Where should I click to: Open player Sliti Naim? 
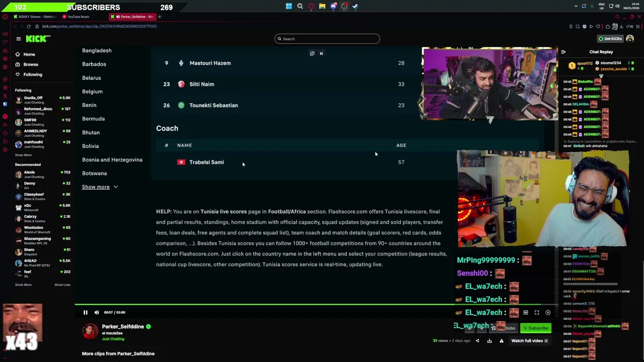[202, 84]
